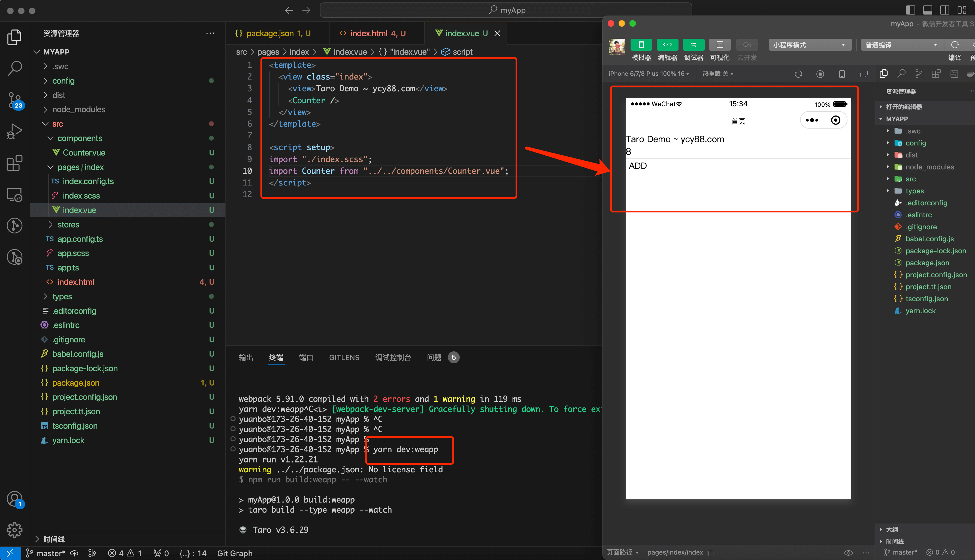Click the simulator refresh icon

(798, 74)
